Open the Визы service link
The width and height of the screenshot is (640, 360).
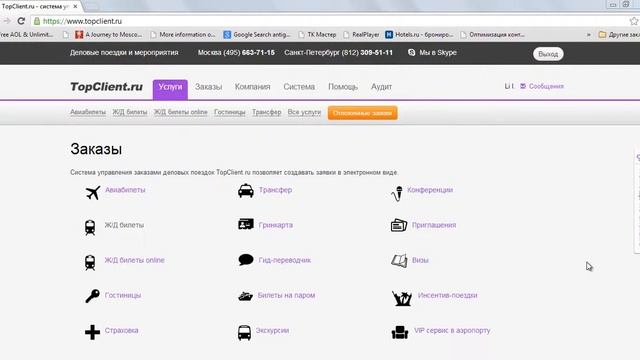[420, 260]
